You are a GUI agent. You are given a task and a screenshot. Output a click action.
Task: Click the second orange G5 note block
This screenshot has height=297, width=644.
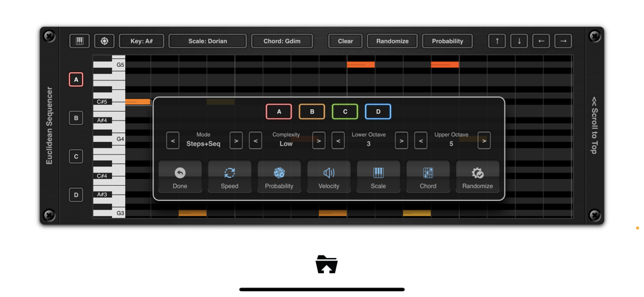tap(445, 65)
